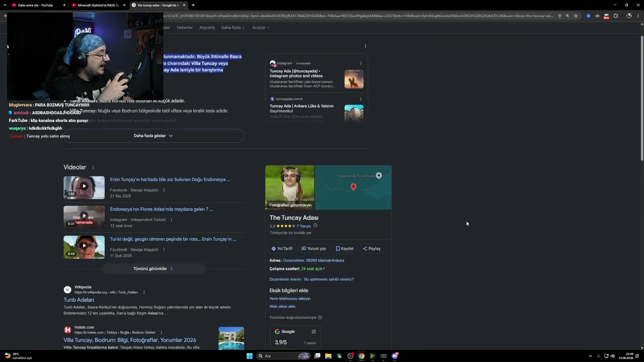
Task: Open options for the tuncayada.com.tr result
Action: (361, 99)
